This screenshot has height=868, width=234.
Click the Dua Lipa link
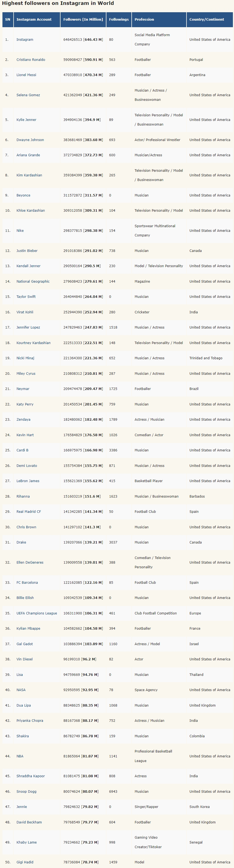(24, 705)
